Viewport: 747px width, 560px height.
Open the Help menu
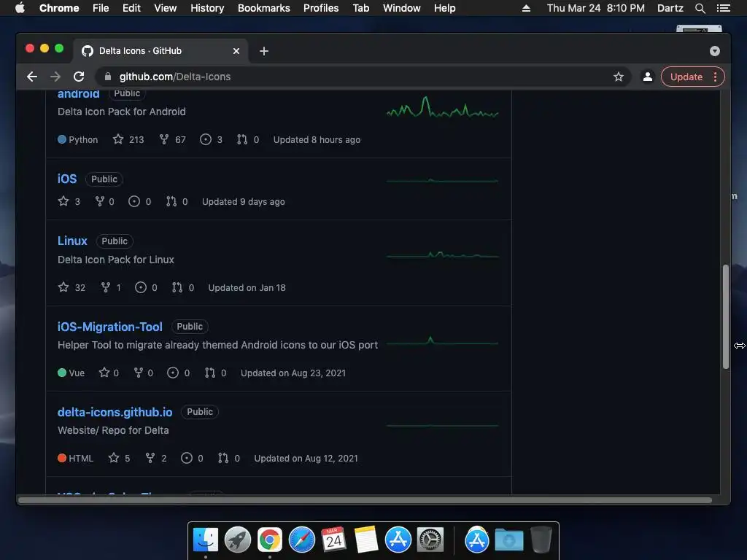pos(444,8)
